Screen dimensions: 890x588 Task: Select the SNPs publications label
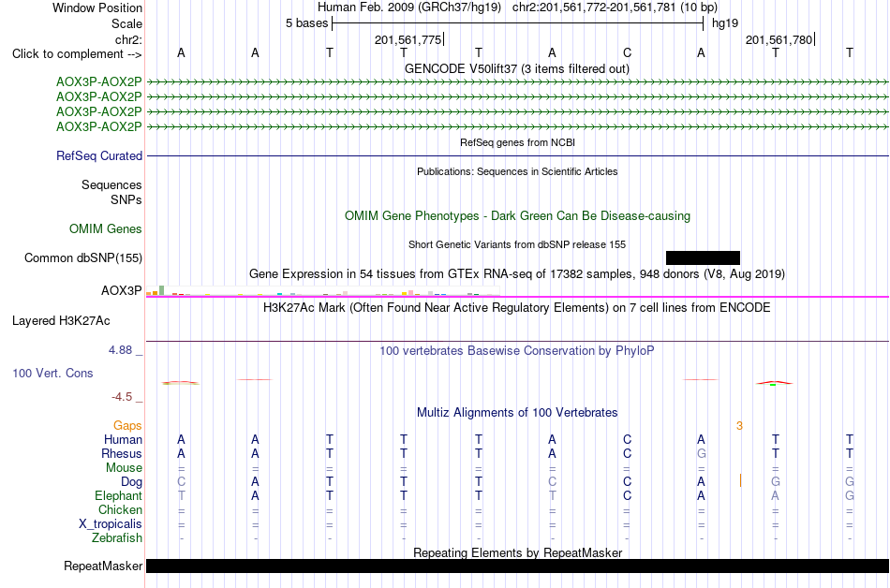pos(126,200)
